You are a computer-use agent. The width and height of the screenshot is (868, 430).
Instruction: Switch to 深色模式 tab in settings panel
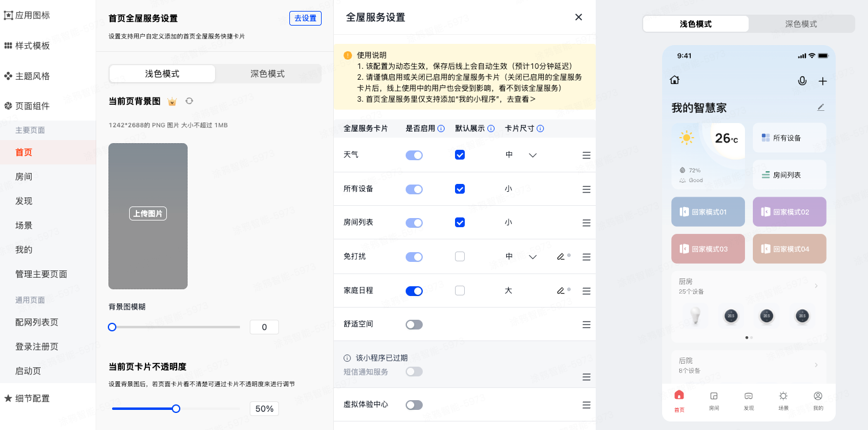(267, 74)
